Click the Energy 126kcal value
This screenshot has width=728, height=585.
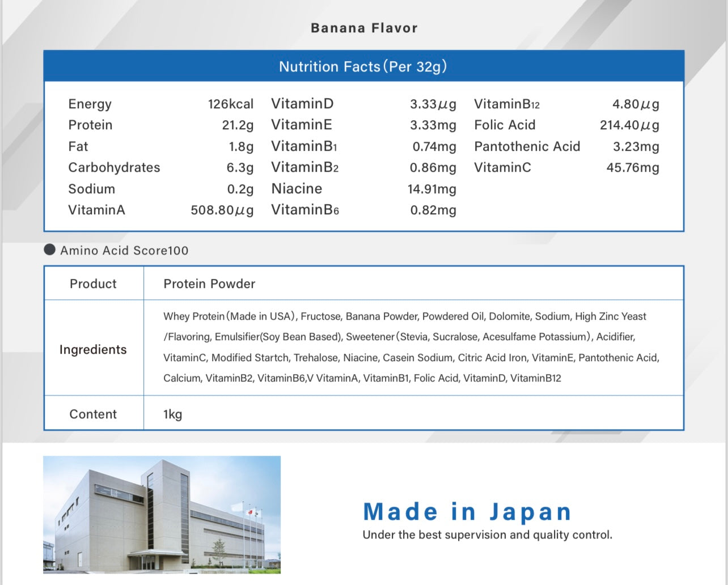[x=230, y=104]
